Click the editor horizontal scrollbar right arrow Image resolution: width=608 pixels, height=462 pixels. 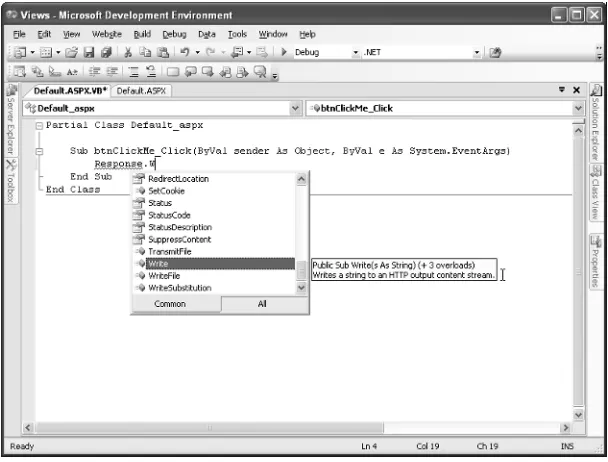[x=565, y=427]
